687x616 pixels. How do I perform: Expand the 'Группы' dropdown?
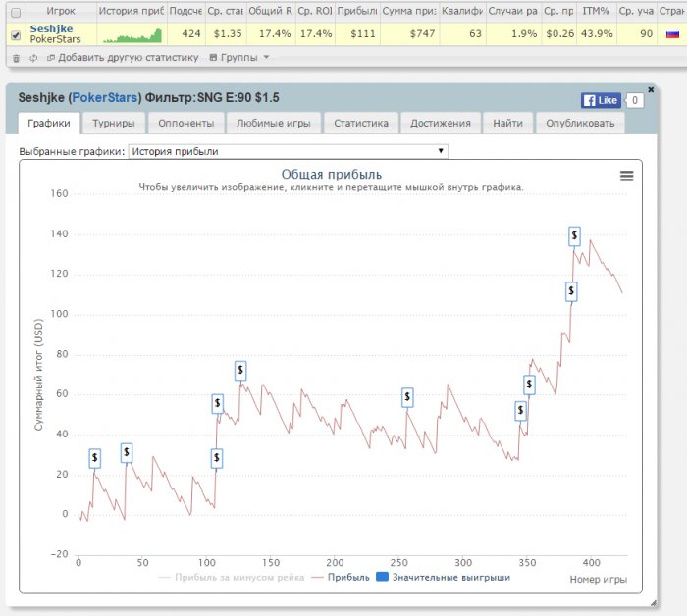click(239, 58)
